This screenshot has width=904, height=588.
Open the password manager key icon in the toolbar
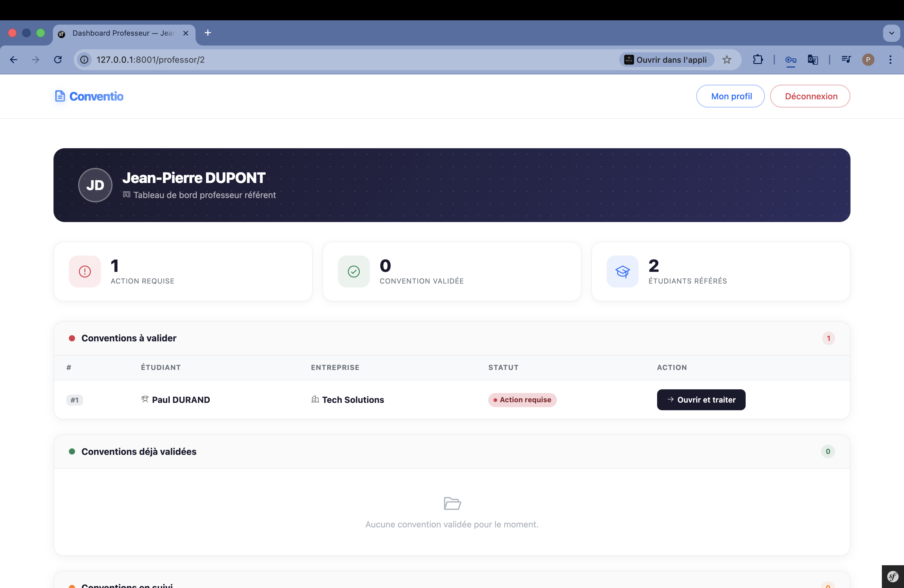791,60
